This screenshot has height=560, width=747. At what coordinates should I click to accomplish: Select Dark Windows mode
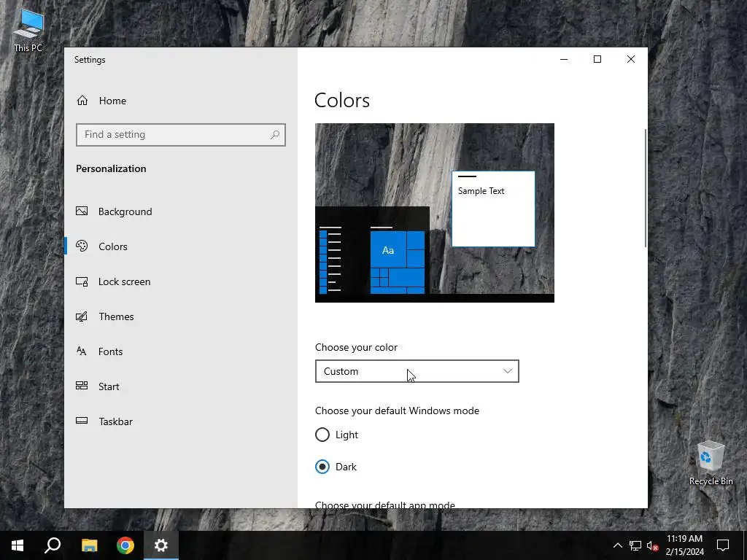click(336, 467)
